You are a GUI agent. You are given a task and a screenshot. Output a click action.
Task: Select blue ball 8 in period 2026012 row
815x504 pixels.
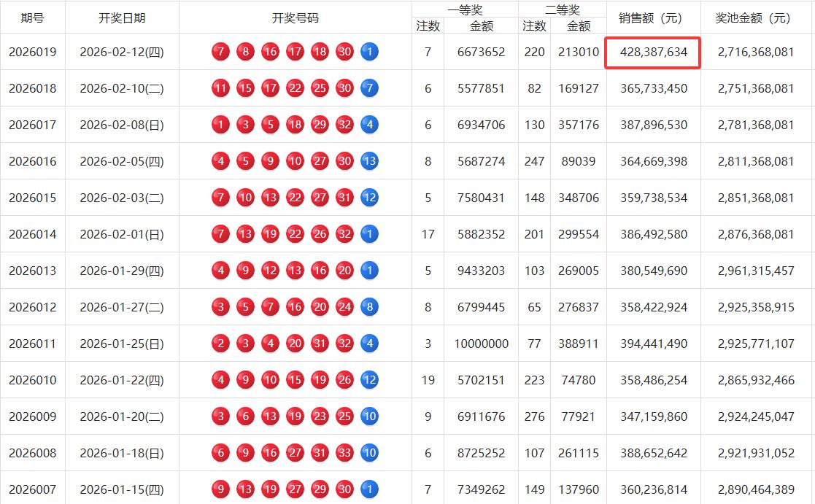coord(368,307)
